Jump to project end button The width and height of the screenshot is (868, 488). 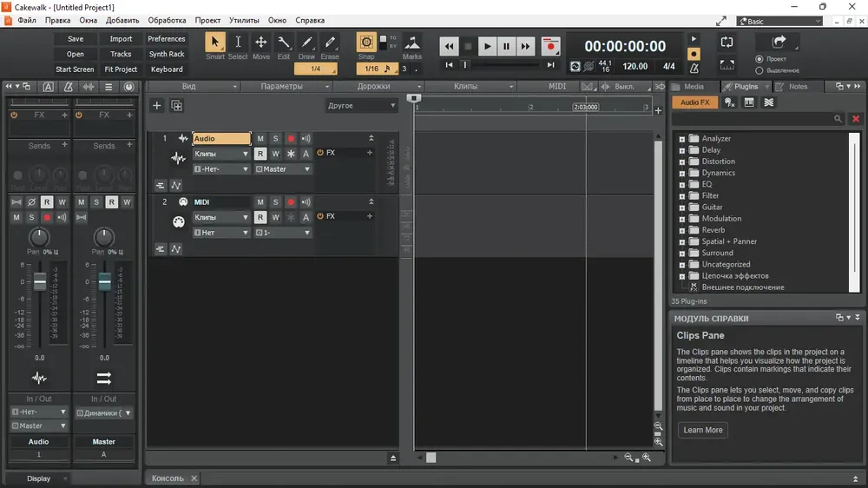point(551,65)
